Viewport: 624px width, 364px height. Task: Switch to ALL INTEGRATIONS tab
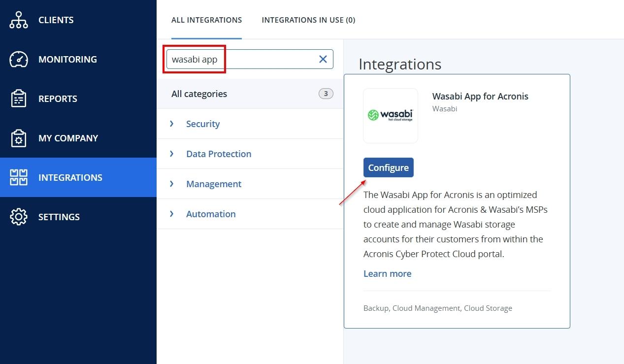click(206, 20)
